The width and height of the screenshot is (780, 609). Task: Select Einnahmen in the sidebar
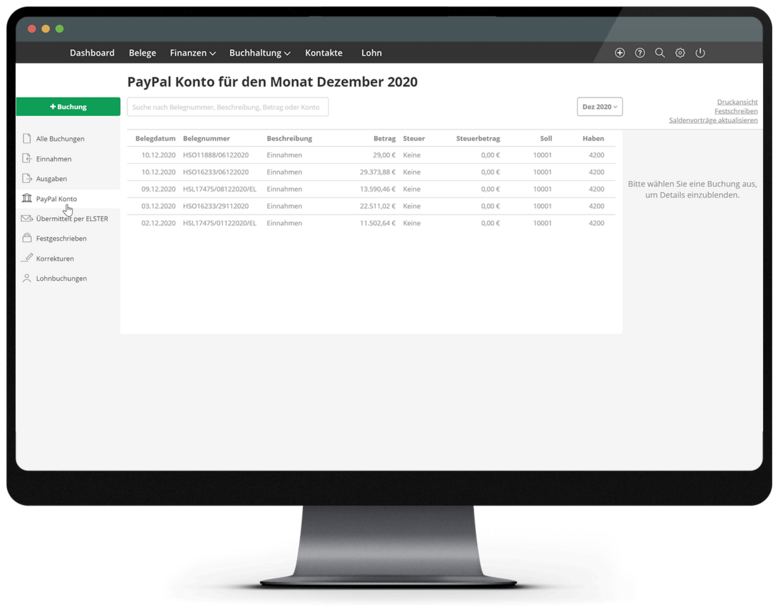[53, 159]
